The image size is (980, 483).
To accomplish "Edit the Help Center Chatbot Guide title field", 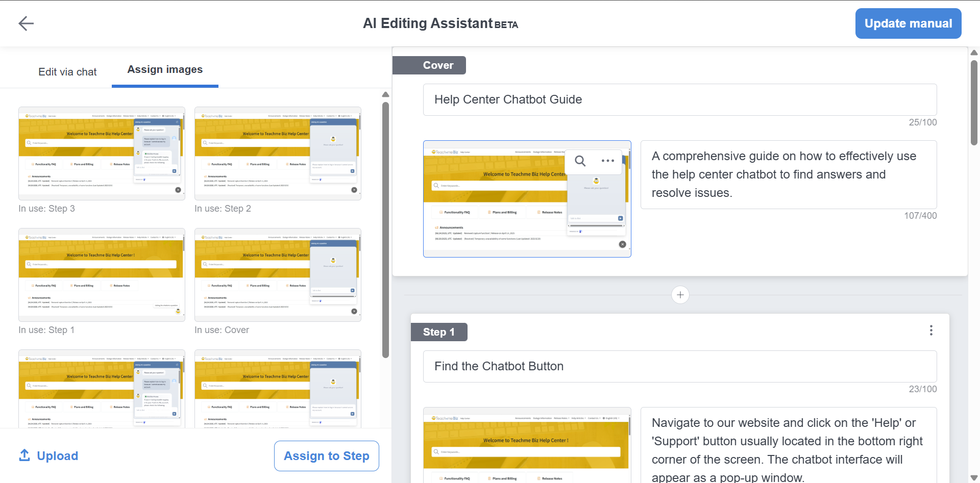I will [x=679, y=99].
